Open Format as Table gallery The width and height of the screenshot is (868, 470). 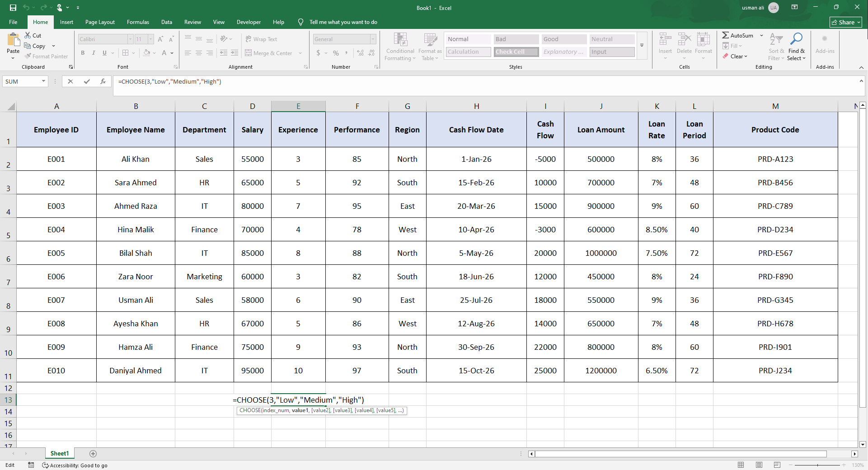[x=430, y=47]
